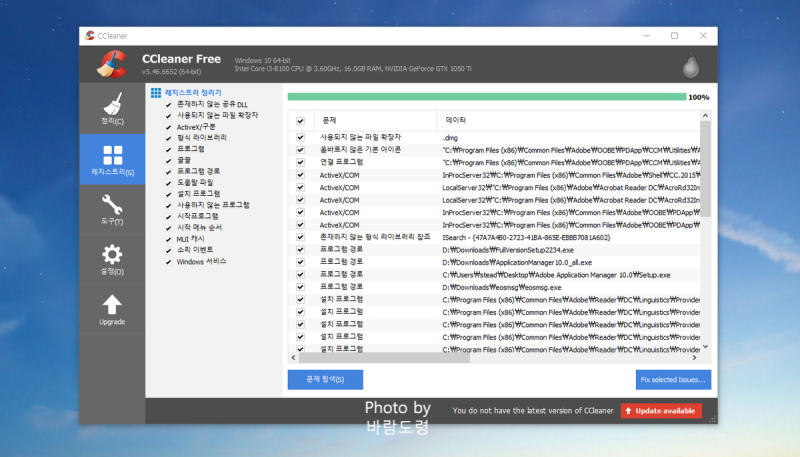Uncheck the ISearch result row checkbox
This screenshot has height=457, width=800.
point(301,237)
